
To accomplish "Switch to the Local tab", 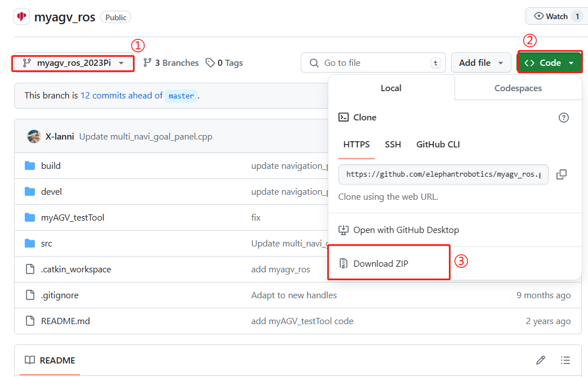I will [x=391, y=88].
